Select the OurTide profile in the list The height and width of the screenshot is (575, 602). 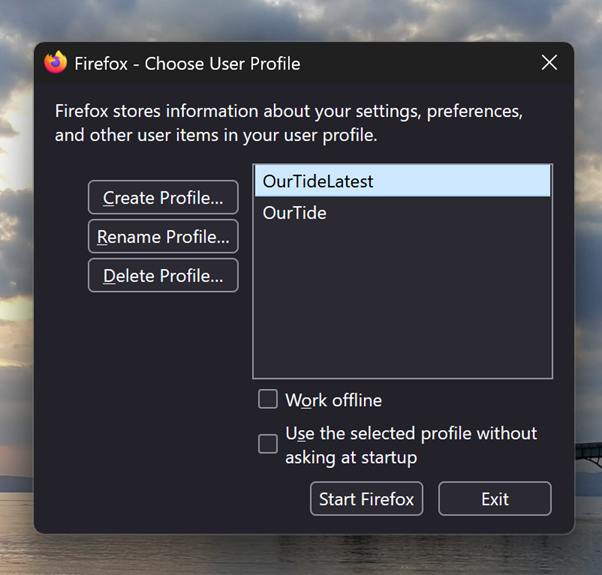[295, 213]
